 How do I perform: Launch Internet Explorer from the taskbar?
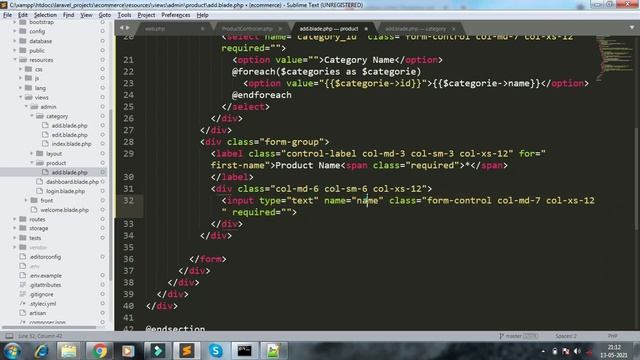tap(41, 351)
